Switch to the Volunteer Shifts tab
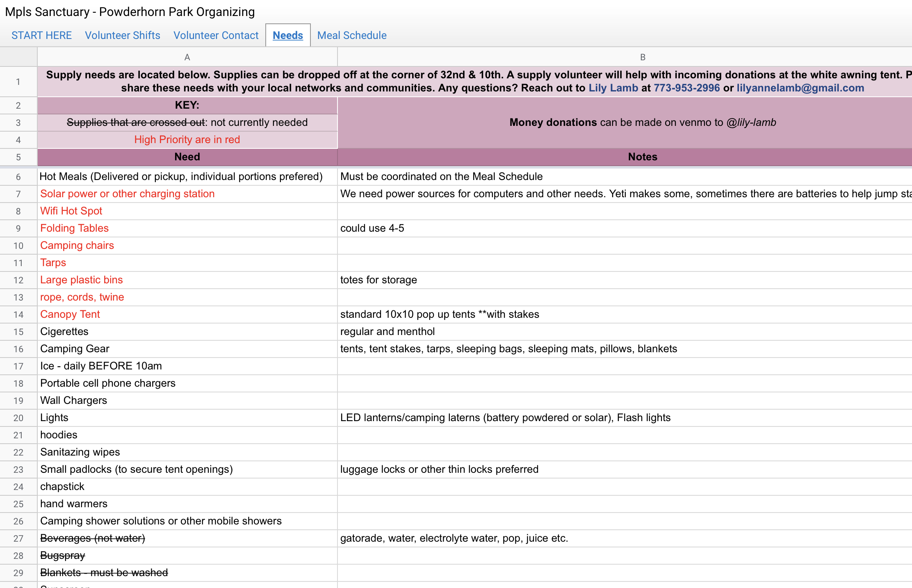Image resolution: width=912 pixels, height=588 pixels. (123, 35)
